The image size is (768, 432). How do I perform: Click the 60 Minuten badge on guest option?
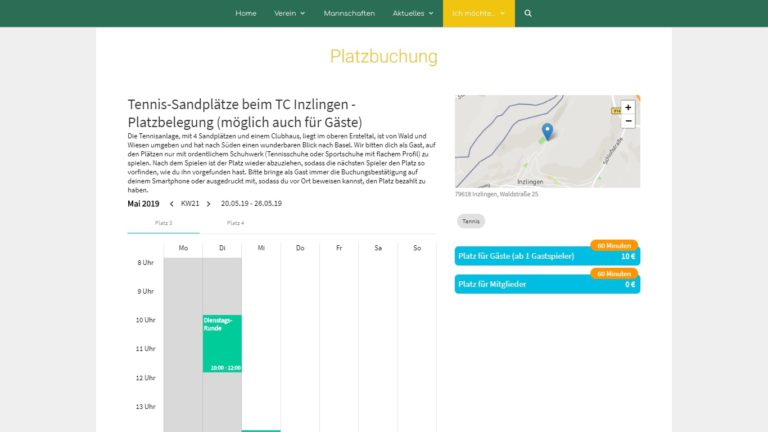click(x=614, y=246)
